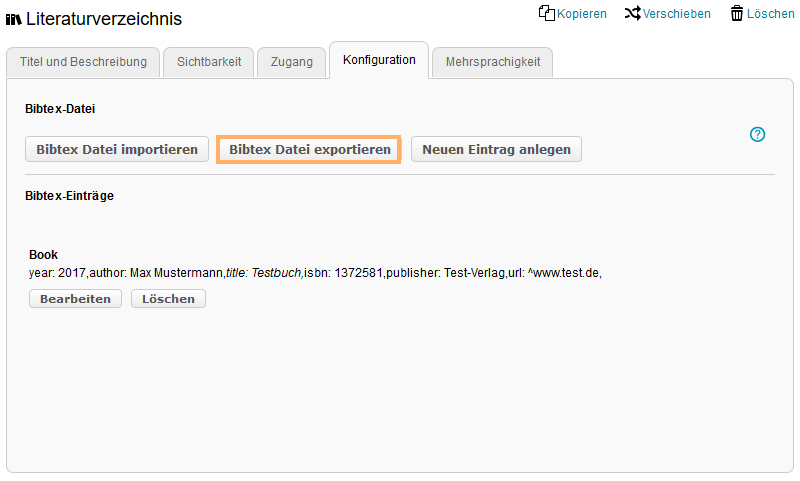Viewport: 800px width, 481px height.
Task: Edit the Book entry with Bearbeiten
Action: coord(75,299)
